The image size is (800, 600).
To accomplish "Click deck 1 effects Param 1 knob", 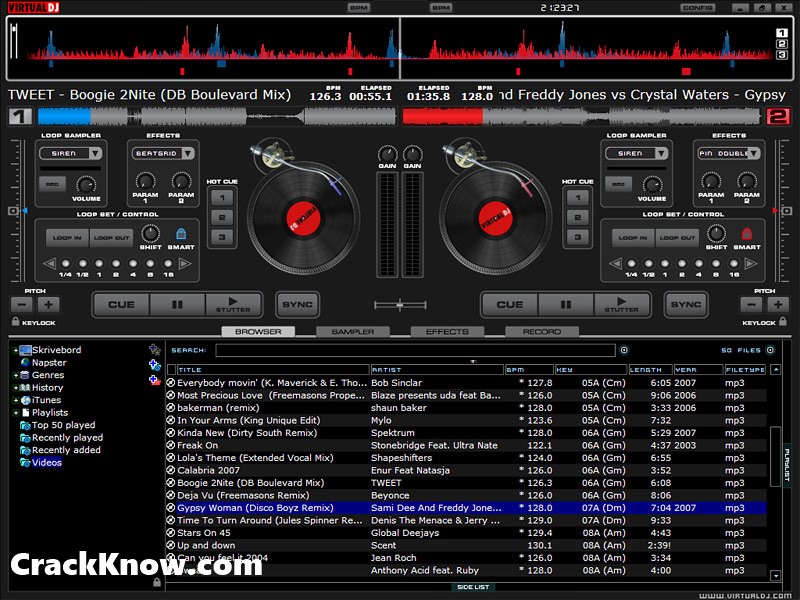I will [145, 181].
